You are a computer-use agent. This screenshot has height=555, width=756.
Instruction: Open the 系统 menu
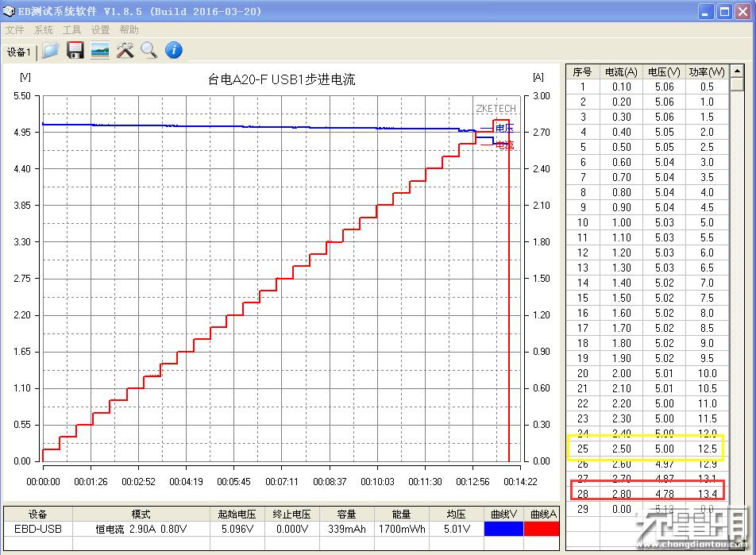[44, 30]
